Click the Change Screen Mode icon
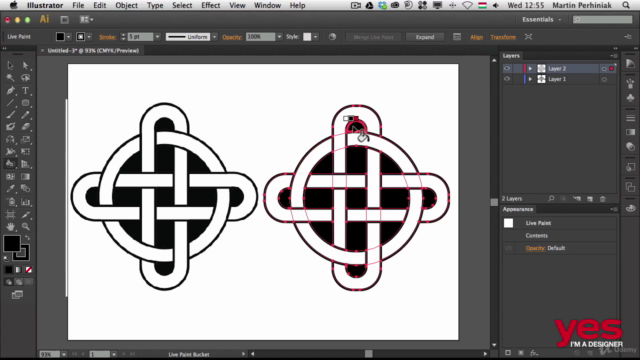Screen dimensions: 640x360 [x=17, y=295]
